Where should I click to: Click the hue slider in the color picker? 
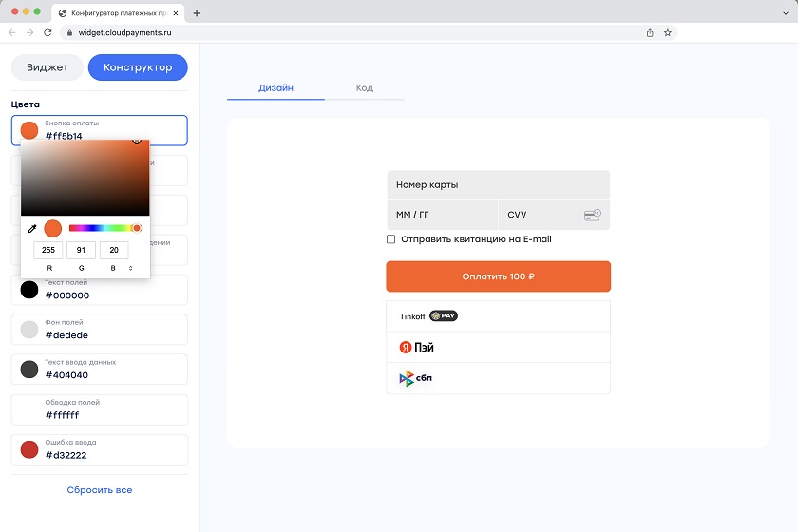[x=103, y=228]
